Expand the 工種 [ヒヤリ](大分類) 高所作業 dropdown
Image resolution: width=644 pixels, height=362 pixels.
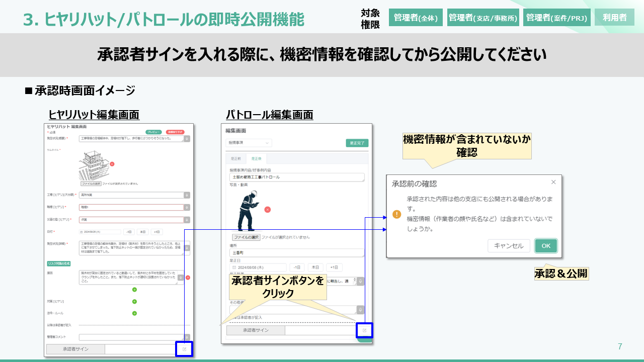pyautogui.click(x=187, y=195)
